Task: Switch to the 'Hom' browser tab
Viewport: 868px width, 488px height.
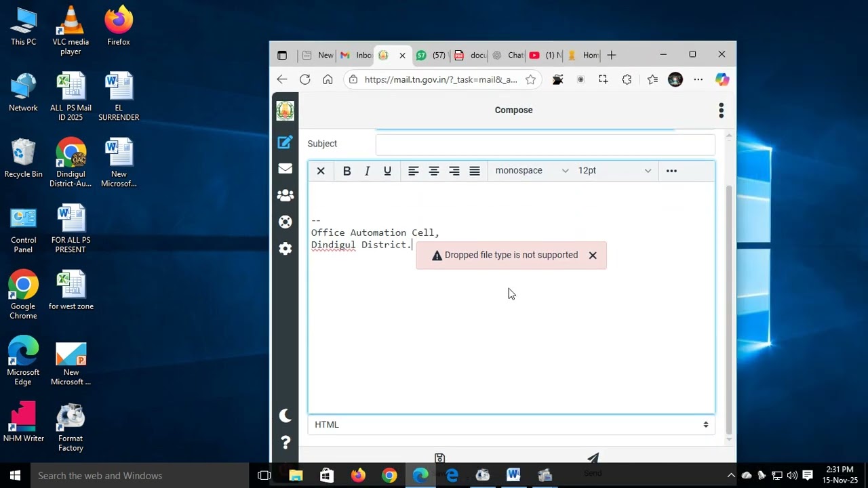Action: click(x=583, y=56)
